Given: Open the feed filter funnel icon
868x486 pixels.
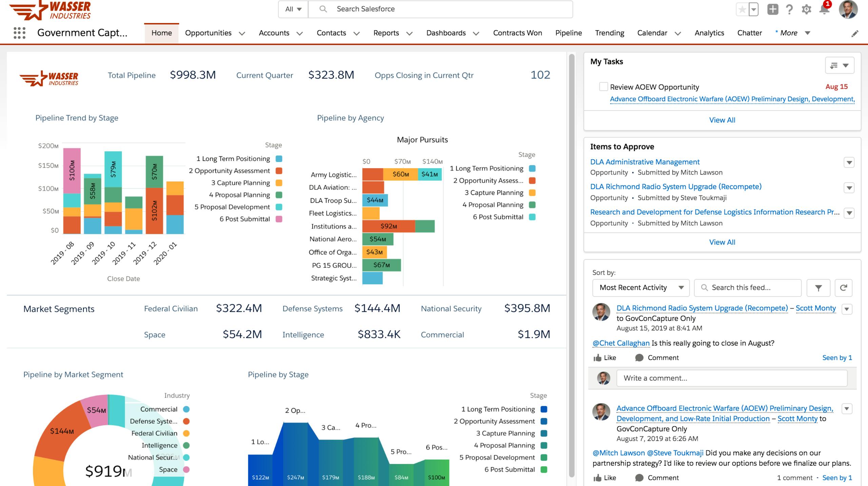Looking at the screenshot, I should [818, 288].
